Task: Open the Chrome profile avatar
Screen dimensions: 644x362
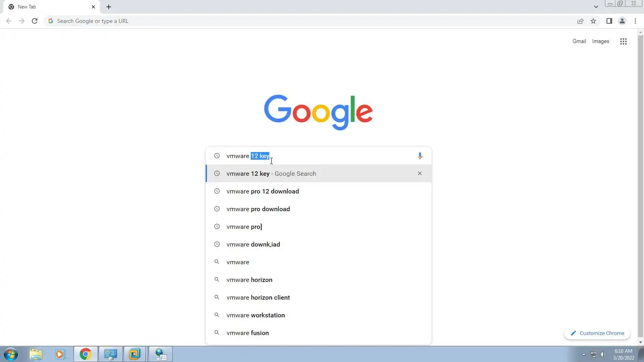Action: 622,21
